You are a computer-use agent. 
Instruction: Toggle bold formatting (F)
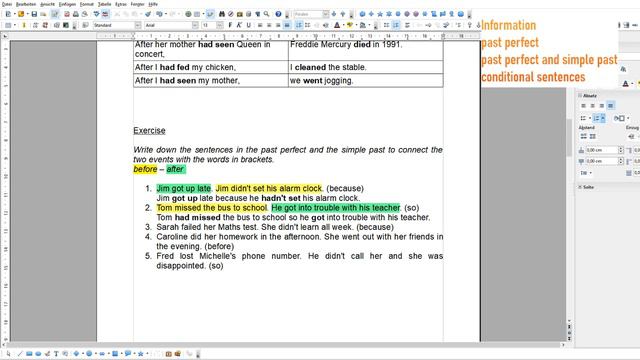pos(230,25)
